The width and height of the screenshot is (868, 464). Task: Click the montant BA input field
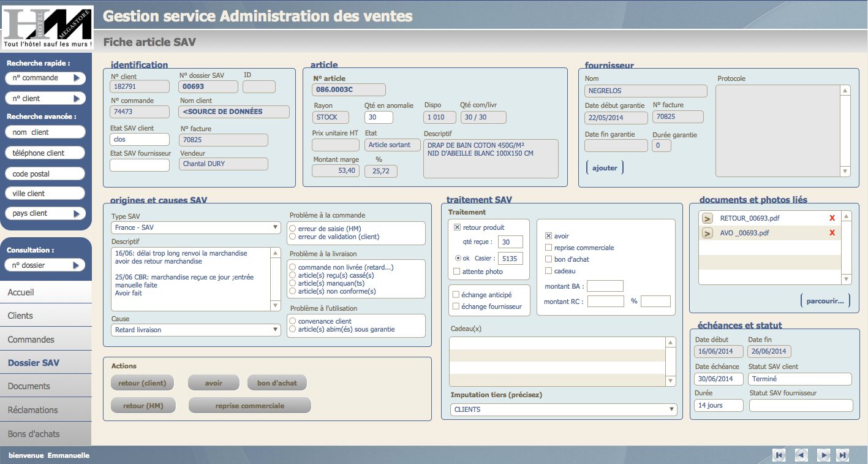[x=605, y=286]
